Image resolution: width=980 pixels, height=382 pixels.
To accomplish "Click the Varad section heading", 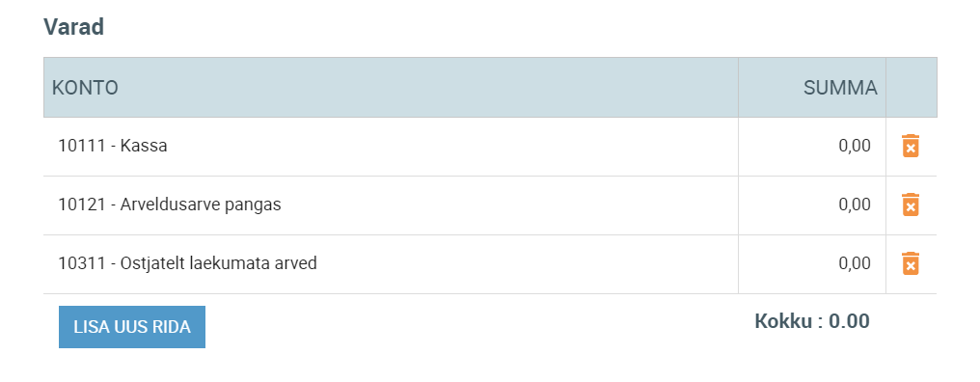I will [73, 27].
